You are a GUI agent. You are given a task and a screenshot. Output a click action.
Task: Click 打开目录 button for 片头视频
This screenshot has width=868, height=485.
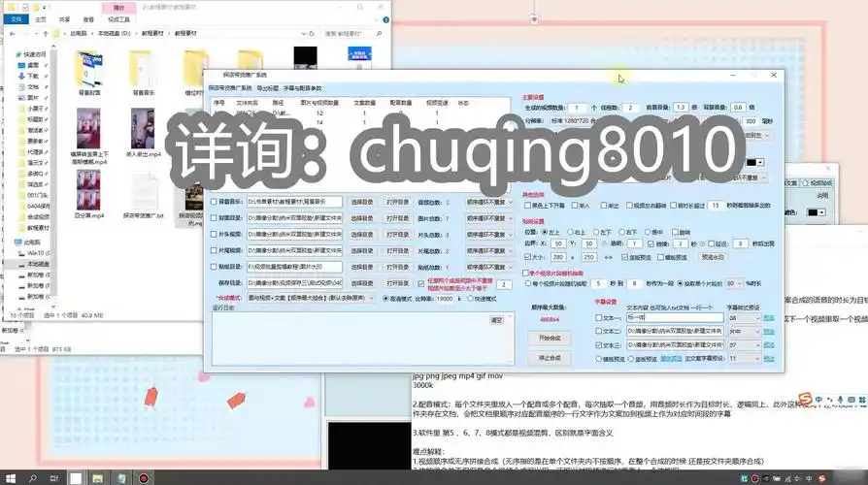397,235
